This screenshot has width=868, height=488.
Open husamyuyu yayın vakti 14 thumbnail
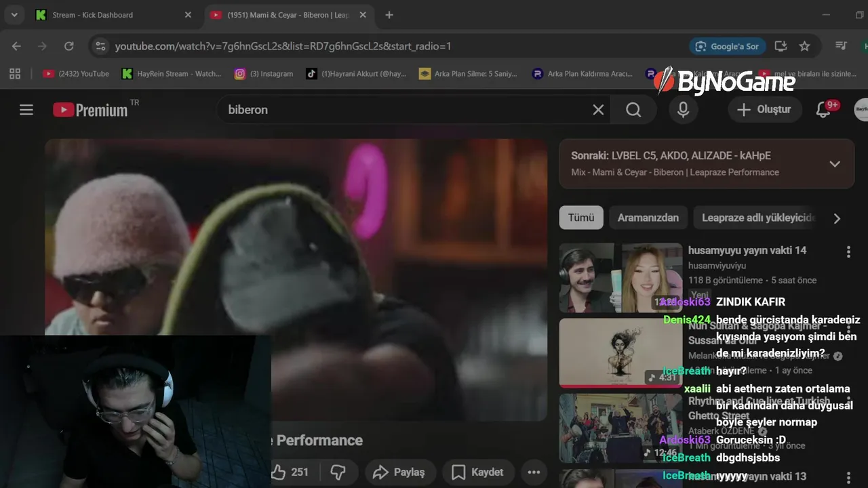[620, 278]
